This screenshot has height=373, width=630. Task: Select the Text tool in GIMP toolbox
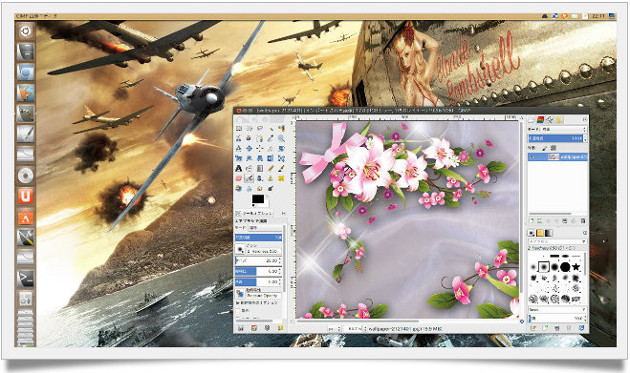[239, 168]
